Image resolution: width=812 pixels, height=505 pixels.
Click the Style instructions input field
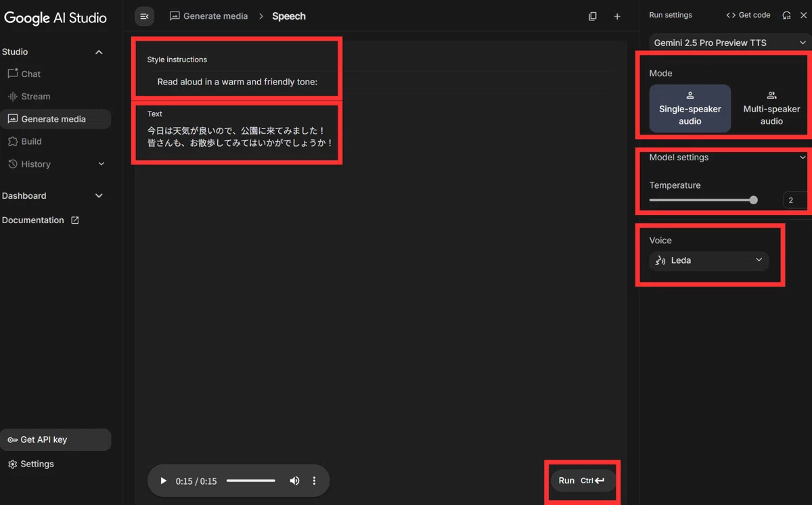coord(381,82)
